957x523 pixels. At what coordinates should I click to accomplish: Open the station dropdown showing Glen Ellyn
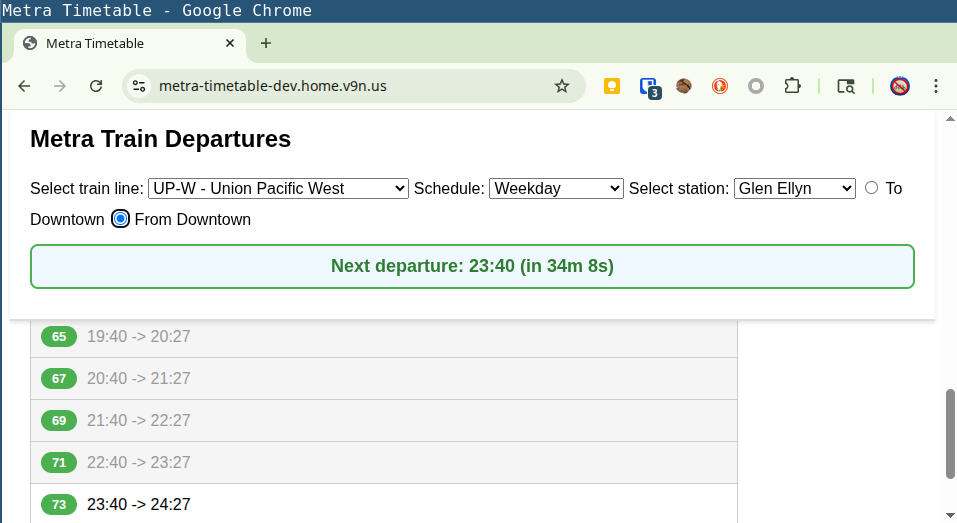click(794, 188)
